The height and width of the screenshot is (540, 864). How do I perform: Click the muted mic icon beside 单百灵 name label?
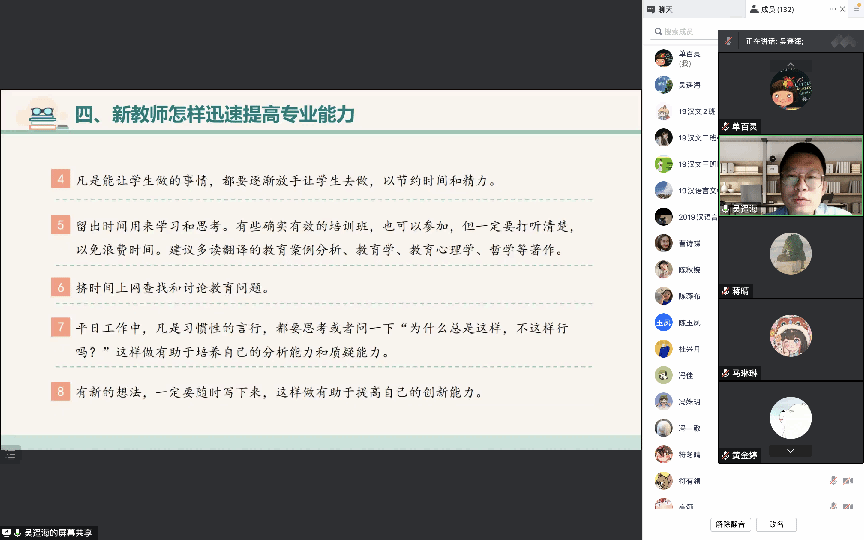pos(726,127)
